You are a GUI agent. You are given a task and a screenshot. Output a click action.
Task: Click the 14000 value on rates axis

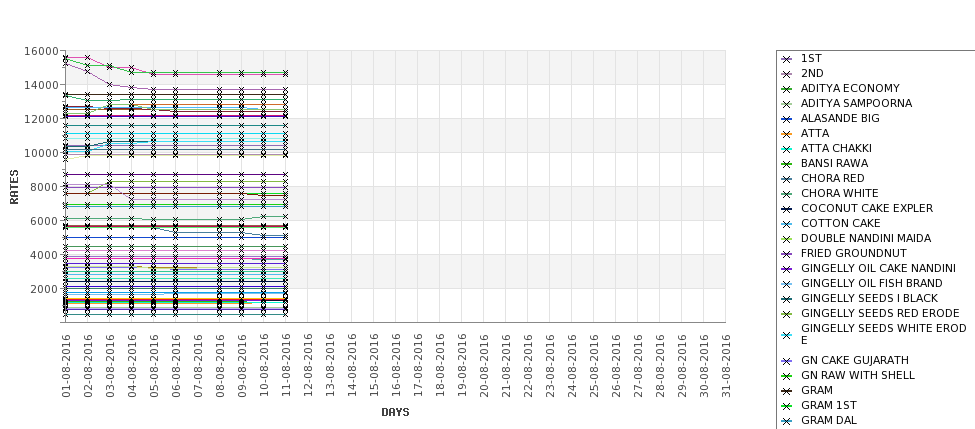tap(42, 85)
